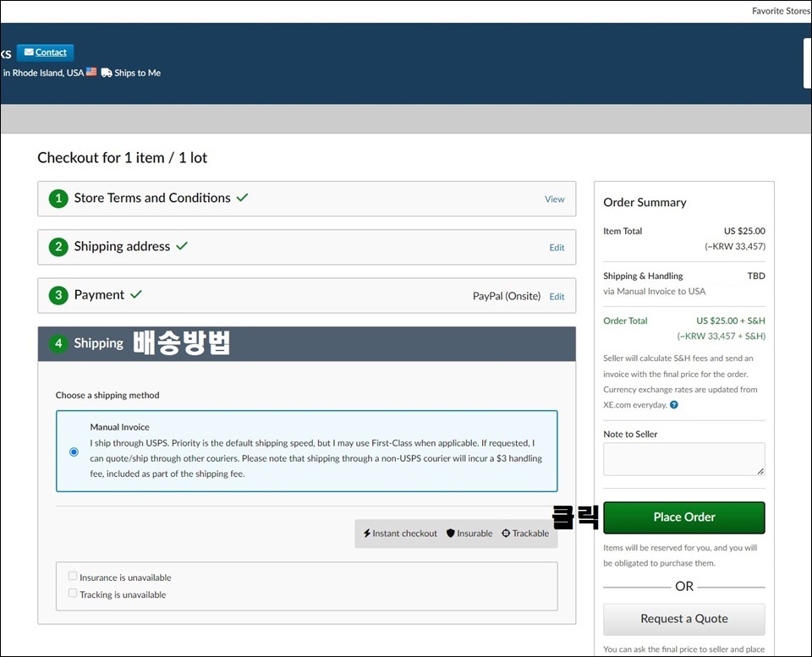Click the Instant checkout label
The image size is (812, 657).
(x=404, y=534)
